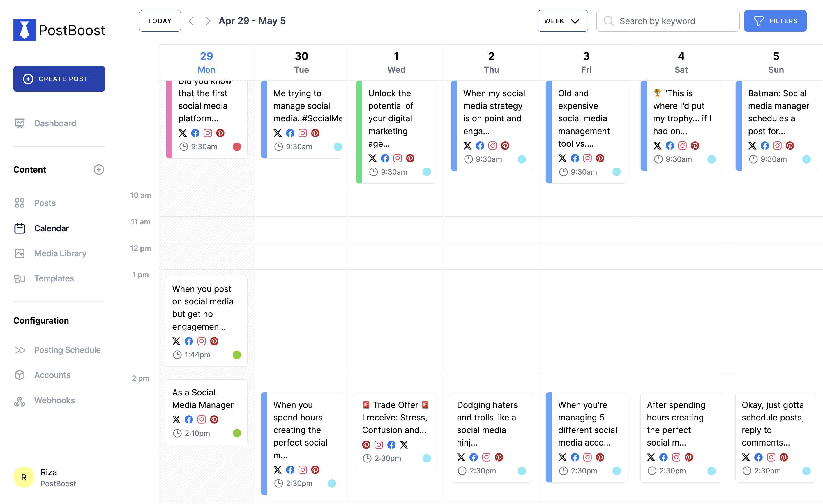
Task: Click the Pinterest icon on Monday 1:44pm post
Action: pyautogui.click(x=214, y=341)
